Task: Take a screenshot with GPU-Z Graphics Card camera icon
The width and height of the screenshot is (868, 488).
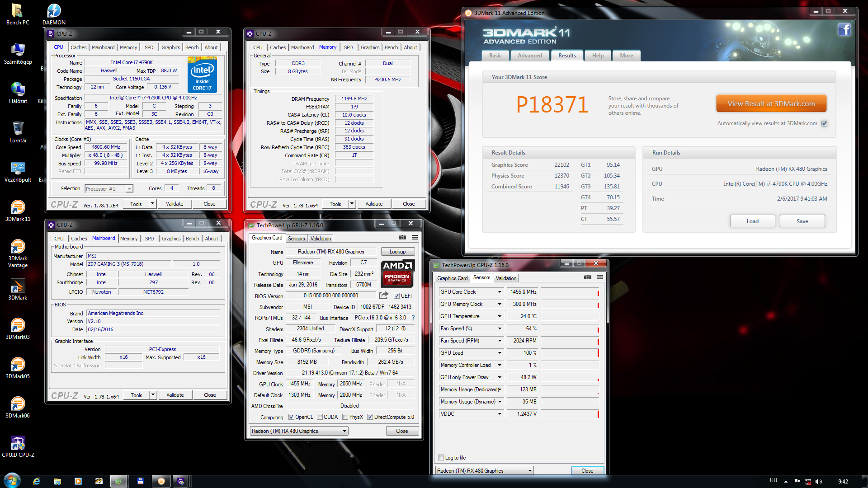Action: point(402,237)
